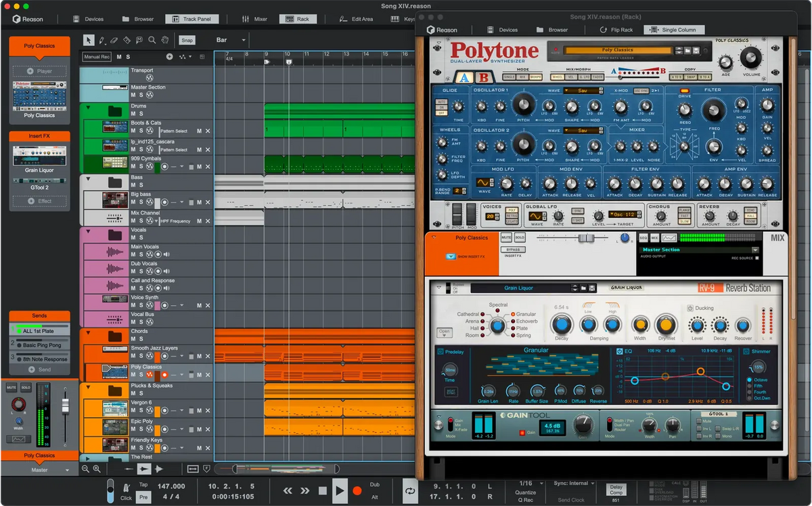Toggle the Predelay section on
812x506 pixels.
(x=441, y=352)
